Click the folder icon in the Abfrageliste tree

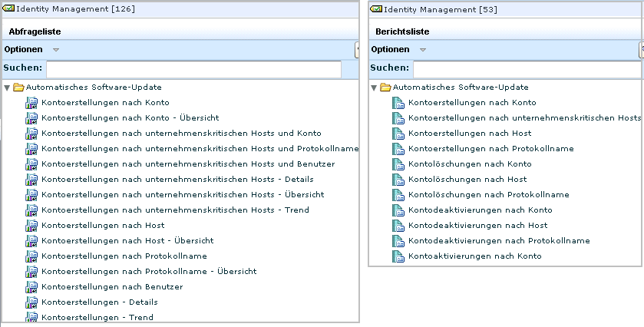pyautogui.click(x=18, y=88)
